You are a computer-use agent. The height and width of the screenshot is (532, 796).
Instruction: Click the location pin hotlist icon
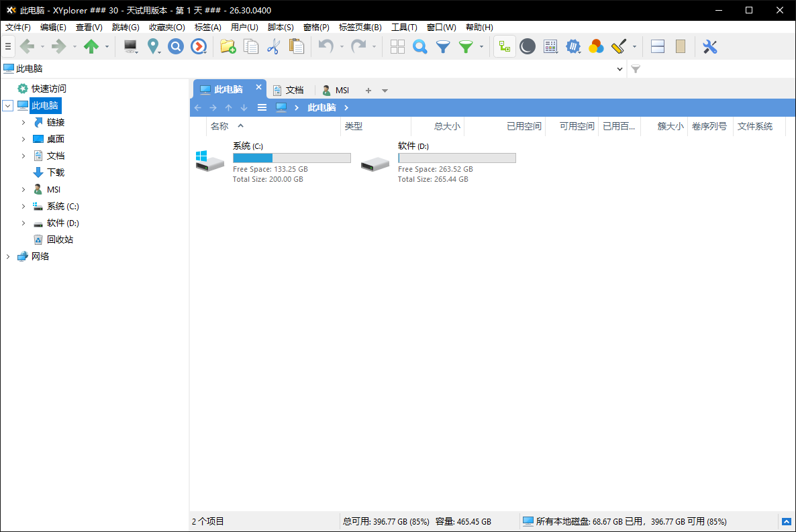pos(153,47)
